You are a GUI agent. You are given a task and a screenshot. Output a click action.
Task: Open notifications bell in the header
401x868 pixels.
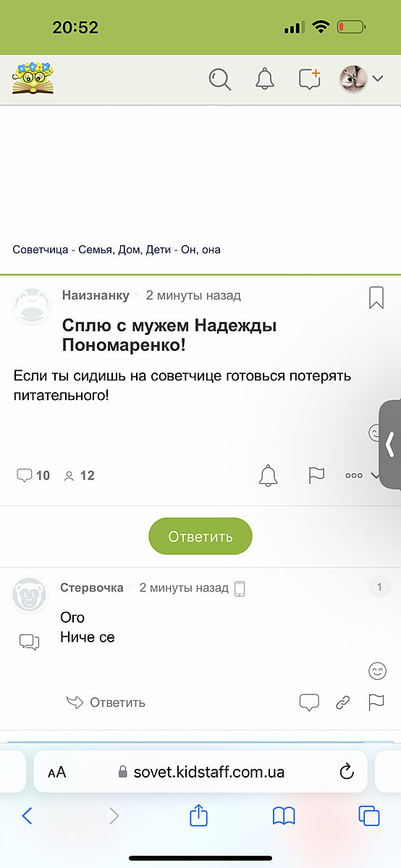pyautogui.click(x=265, y=79)
